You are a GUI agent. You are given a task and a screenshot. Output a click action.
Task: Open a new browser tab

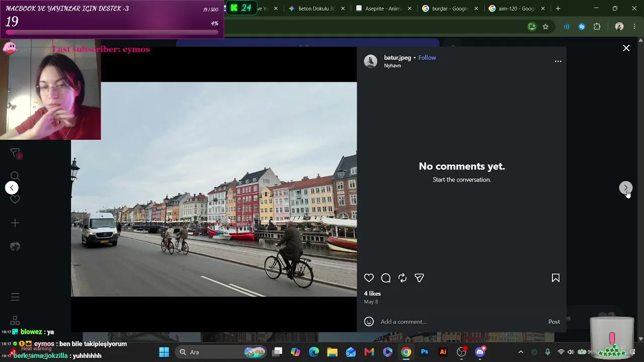[558, 9]
